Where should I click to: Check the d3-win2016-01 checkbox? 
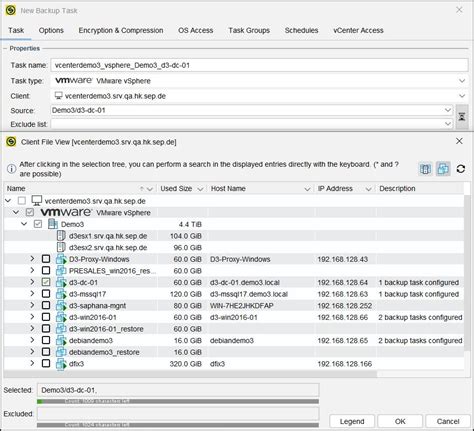[46, 317]
